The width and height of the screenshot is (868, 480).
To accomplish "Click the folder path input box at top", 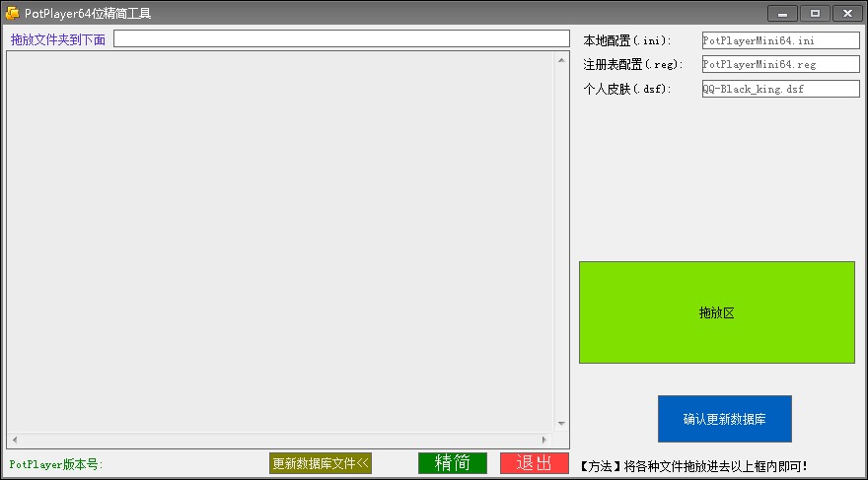I will (341, 39).
